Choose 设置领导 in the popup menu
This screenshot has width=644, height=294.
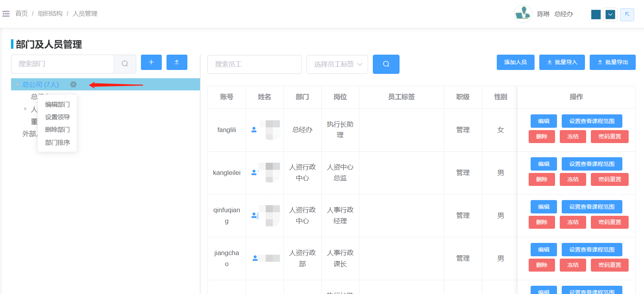coord(57,117)
